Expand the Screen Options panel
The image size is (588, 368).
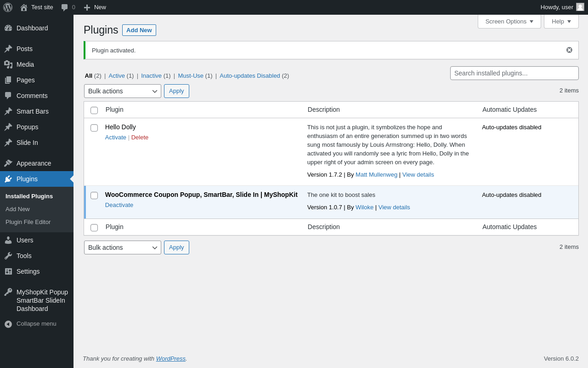click(509, 21)
